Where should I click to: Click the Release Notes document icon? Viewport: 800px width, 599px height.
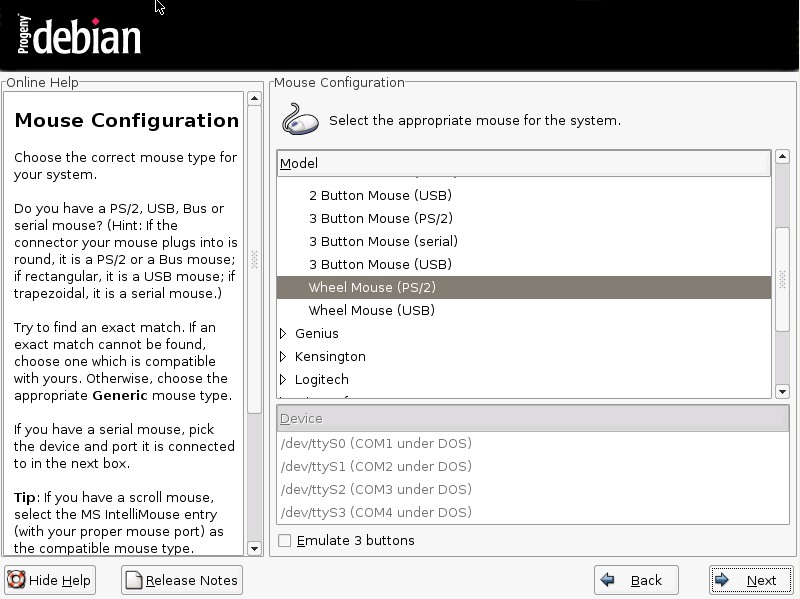pos(134,580)
